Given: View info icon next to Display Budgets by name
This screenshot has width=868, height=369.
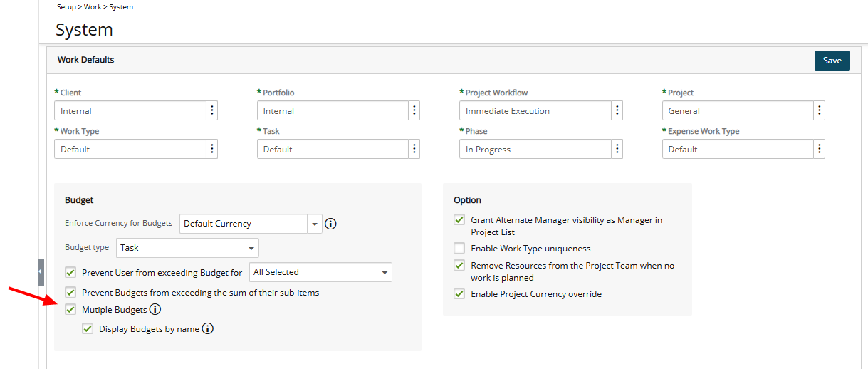Looking at the screenshot, I should 208,329.
